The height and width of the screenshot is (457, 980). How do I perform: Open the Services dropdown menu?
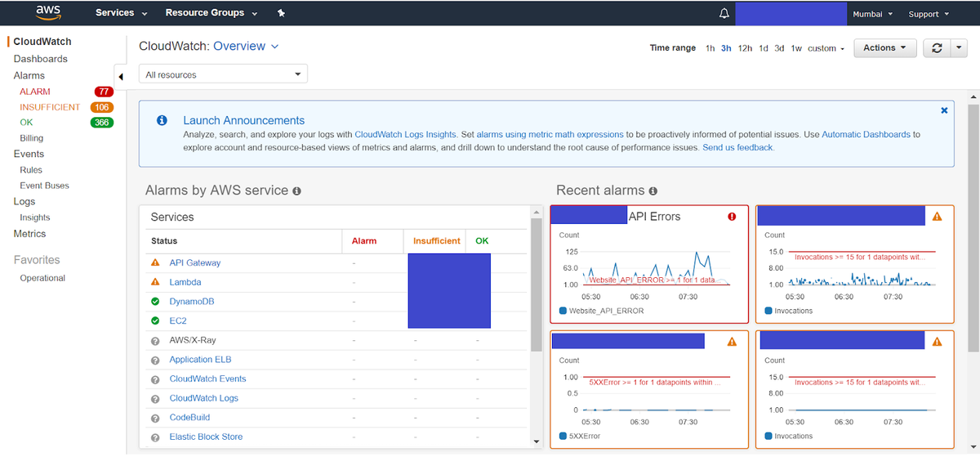point(122,14)
